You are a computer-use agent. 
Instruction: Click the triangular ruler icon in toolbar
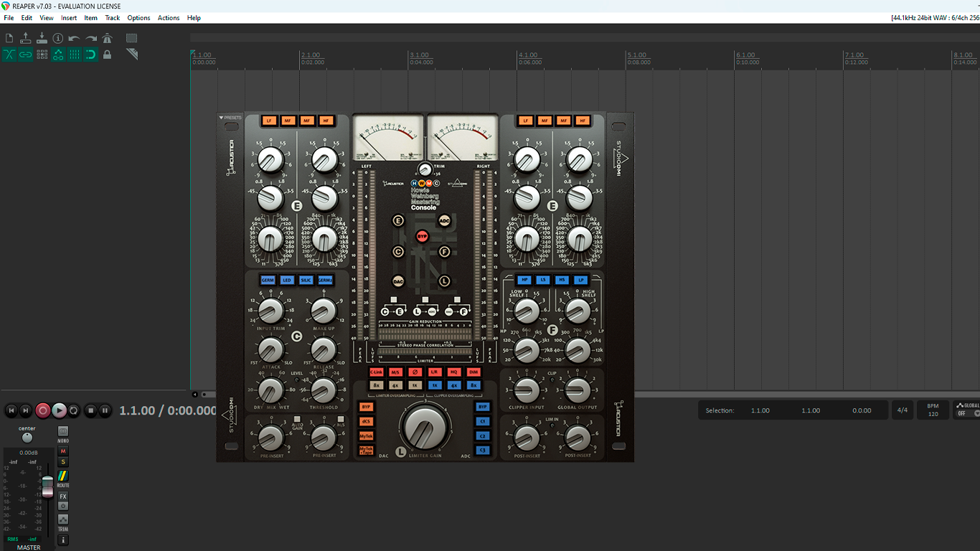(x=132, y=55)
